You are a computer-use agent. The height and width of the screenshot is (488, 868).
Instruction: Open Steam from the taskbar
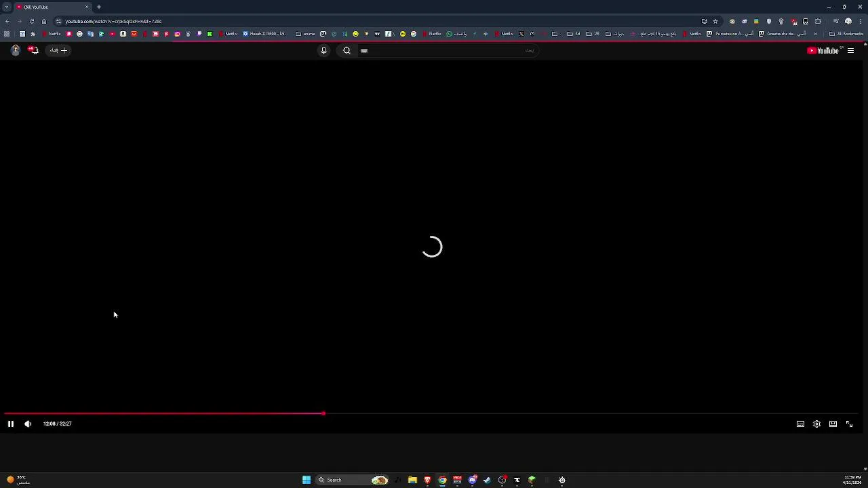point(487,480)
